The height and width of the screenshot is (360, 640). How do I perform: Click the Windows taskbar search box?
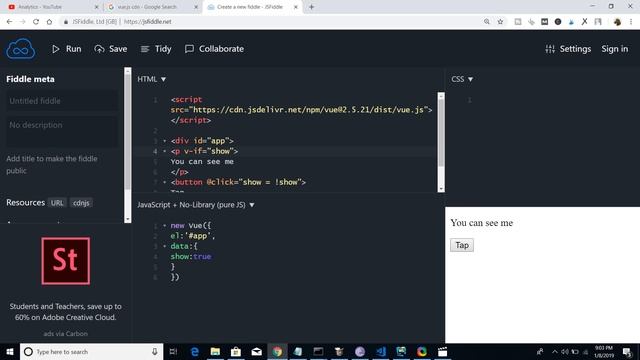[x=91, y=351]
